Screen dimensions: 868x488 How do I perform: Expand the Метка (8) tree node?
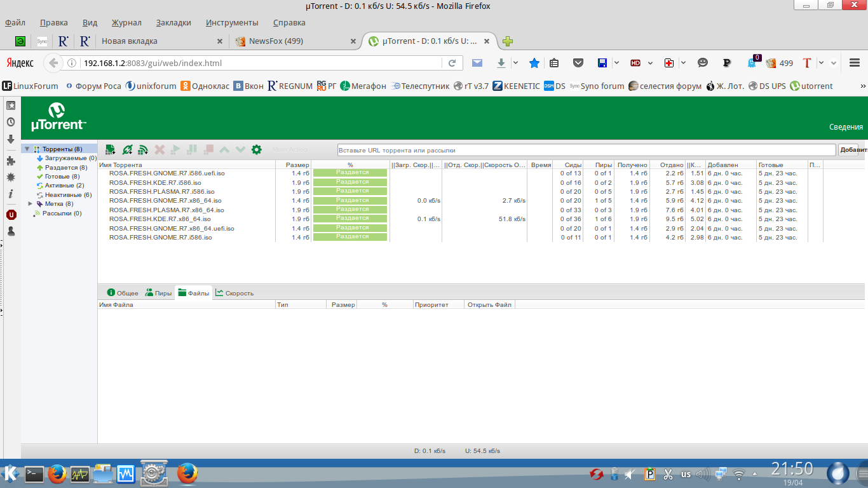pyautogui.click(x=31, y=204)
